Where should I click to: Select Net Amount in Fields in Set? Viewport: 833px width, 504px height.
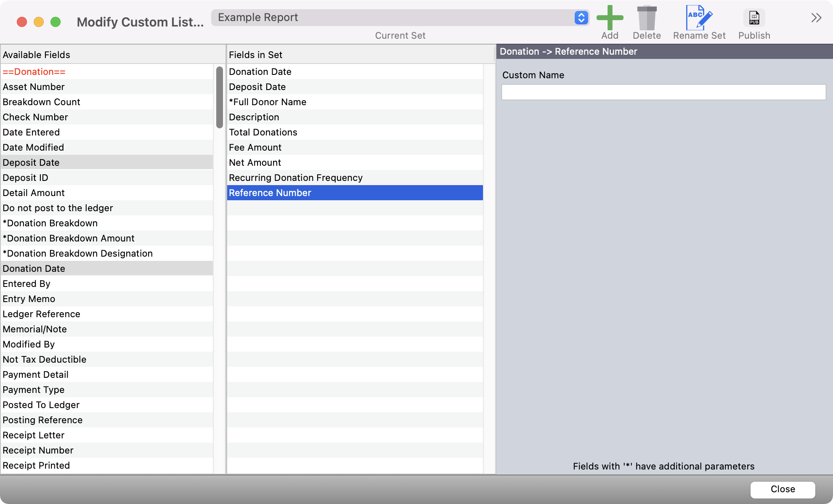(x=255, y=162)
